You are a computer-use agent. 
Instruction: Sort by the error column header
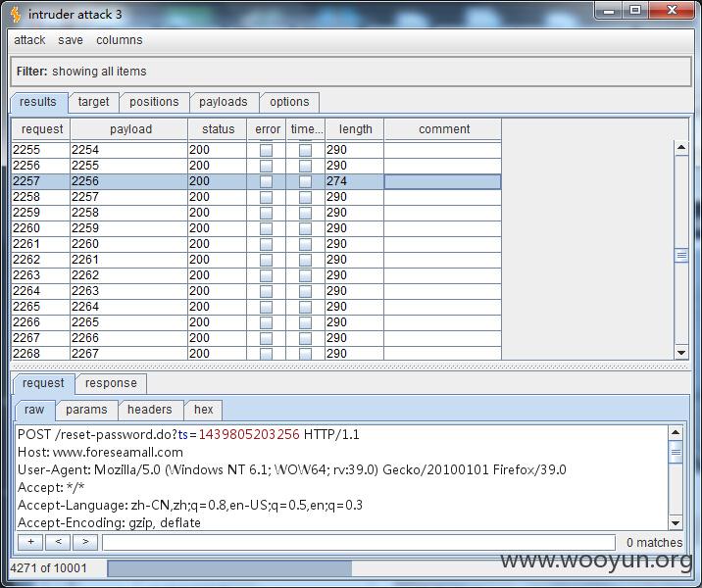267,129
